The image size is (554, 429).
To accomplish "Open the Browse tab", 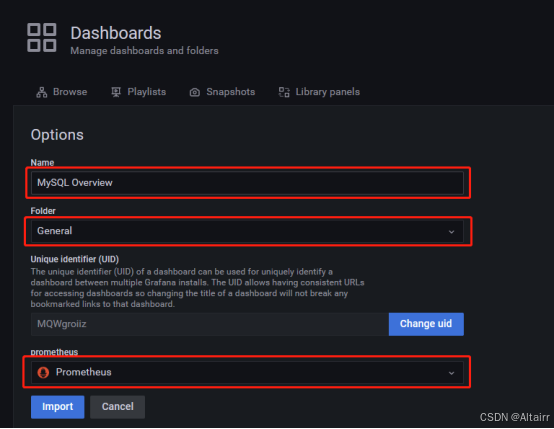I will coord(62,92).
